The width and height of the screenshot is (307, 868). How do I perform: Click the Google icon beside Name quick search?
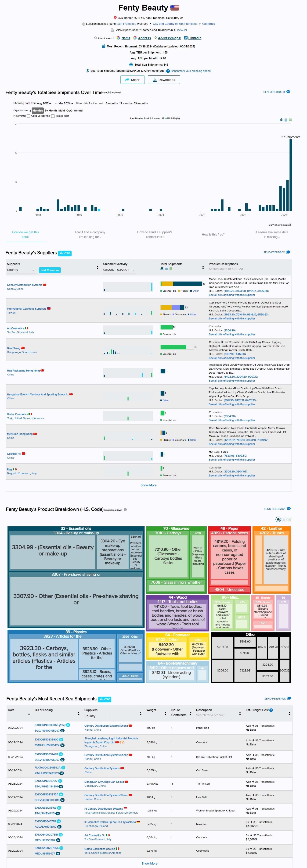click(x=118, y=38)
